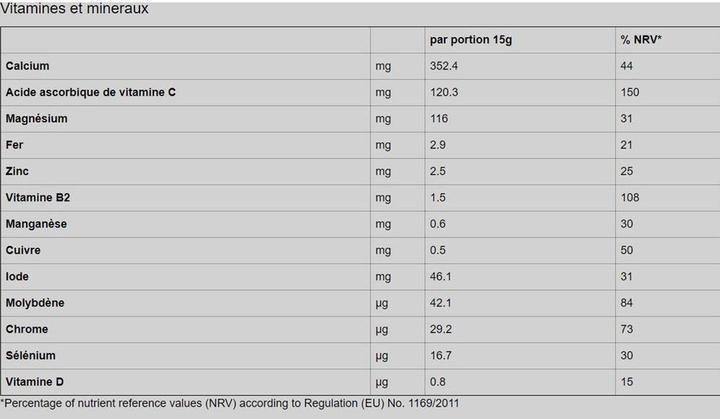Click the Sélénium row label
720x419 pixels.
(31, 355)
